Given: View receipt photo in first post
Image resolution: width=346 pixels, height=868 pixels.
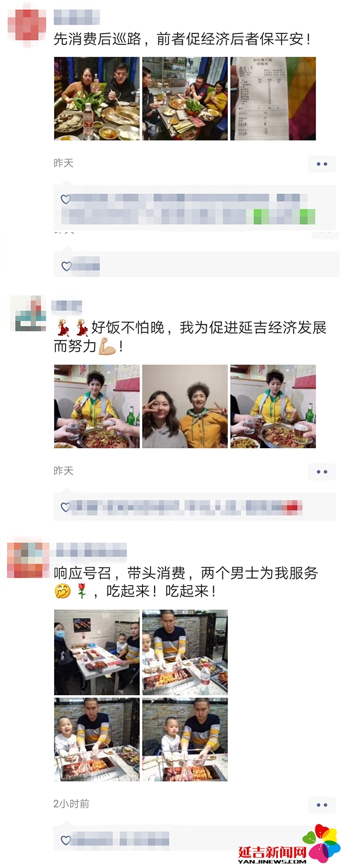Looking at the screenshot, I should point(273,98).
